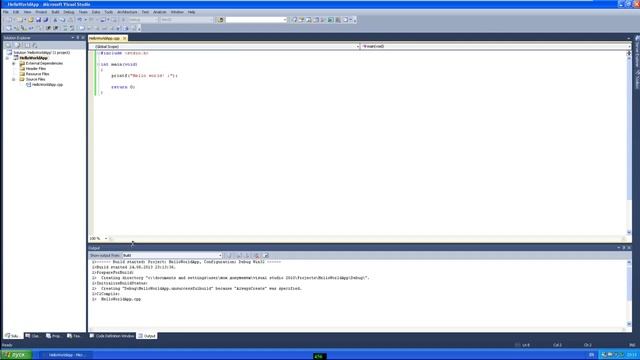Open the Solution Explorer window position dropdown
Screen dimensions: 640x360
coord(73,38)
